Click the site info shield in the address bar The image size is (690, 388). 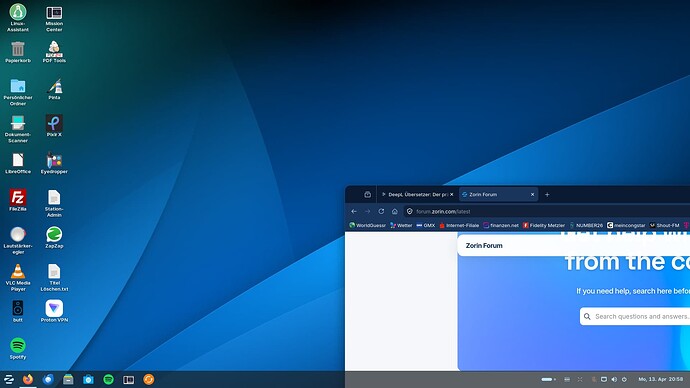pyautogui.click(x=410, y=212)
